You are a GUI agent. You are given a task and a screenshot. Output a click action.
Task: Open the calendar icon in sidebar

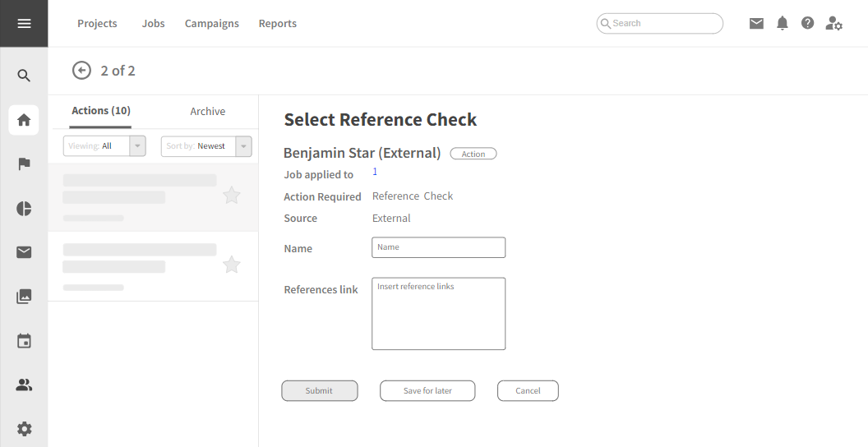click(24, 340)
